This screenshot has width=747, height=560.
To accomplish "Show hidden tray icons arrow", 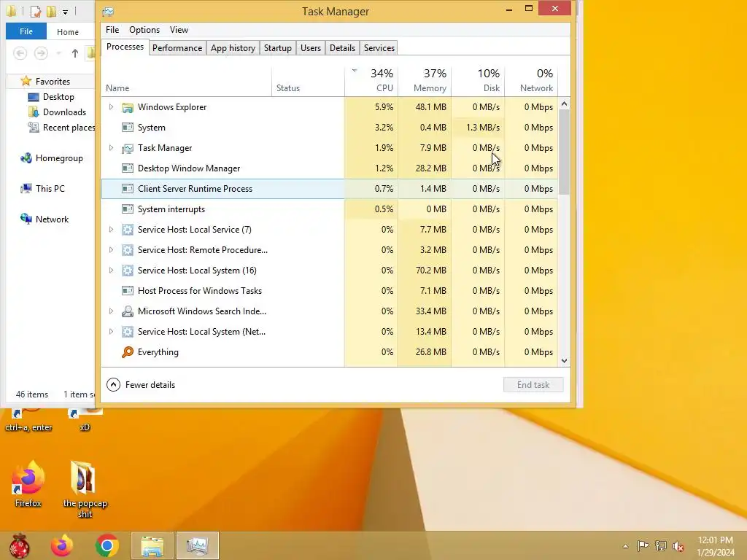I will 625,547.
